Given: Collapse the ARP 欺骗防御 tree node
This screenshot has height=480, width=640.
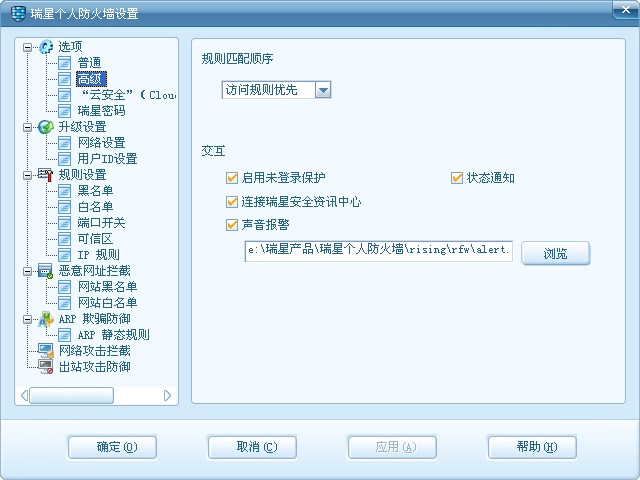Looking at the screenshot, I should click(27, 320).
